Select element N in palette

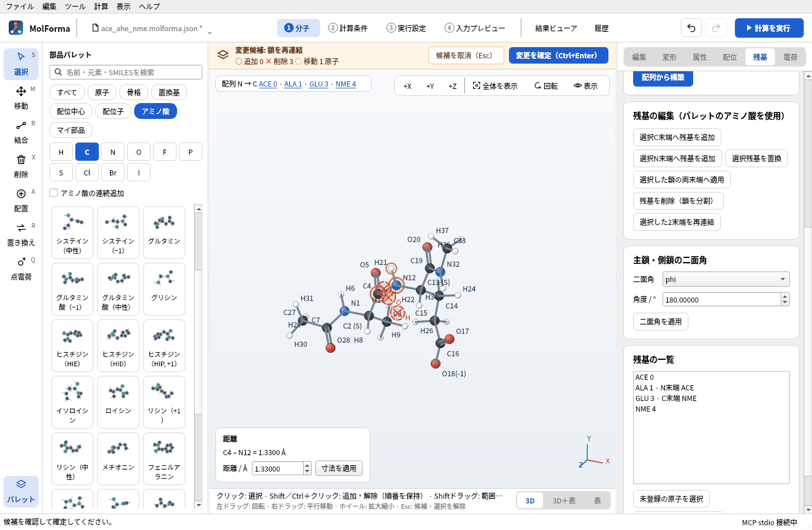(113, 152)
